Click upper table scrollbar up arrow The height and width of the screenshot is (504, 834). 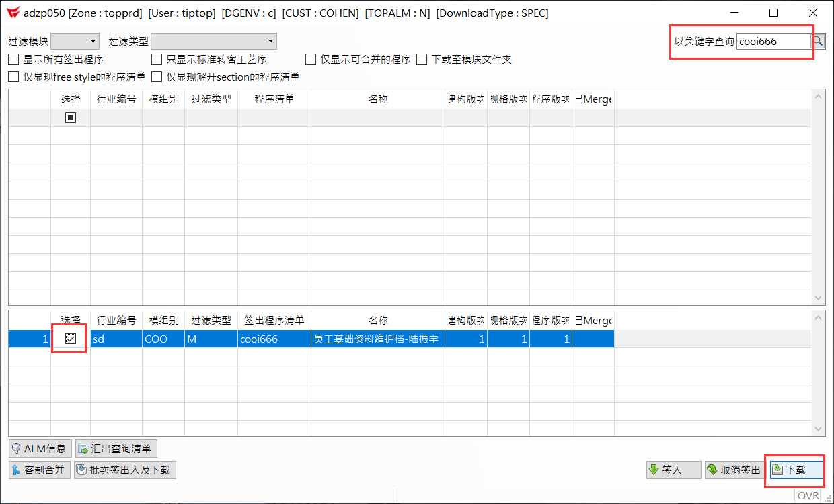(818, 97)
